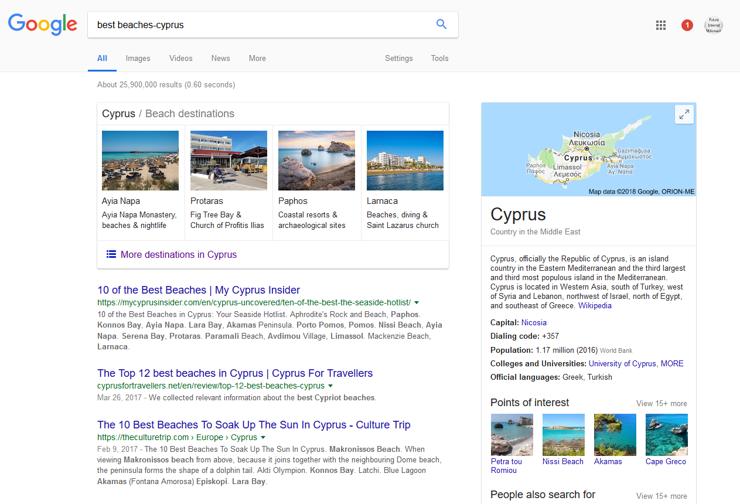Click the Population 1.17 million line
The width and height of the screenshot is (740, 504).
tap(561, 350)
